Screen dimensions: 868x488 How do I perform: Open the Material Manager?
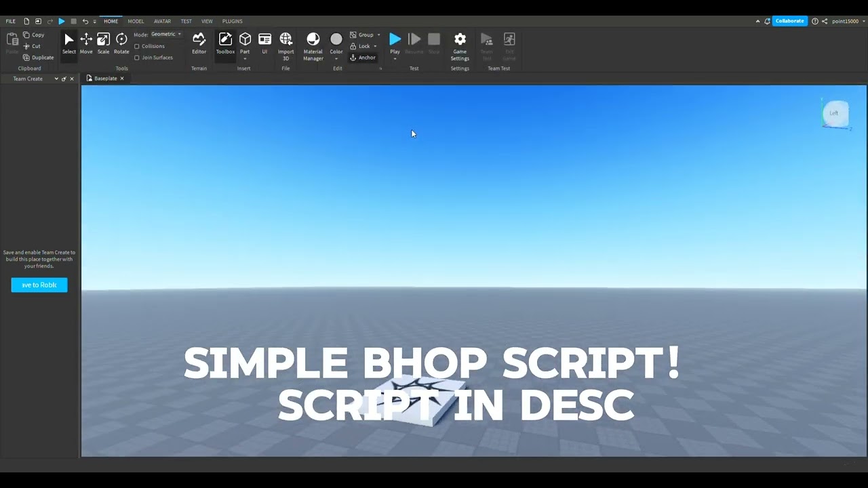tap(313, 46)
